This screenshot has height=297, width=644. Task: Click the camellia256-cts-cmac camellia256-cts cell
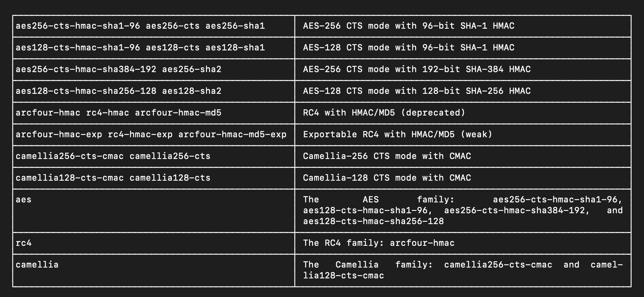pyautogui.click(x=154, y=157)
